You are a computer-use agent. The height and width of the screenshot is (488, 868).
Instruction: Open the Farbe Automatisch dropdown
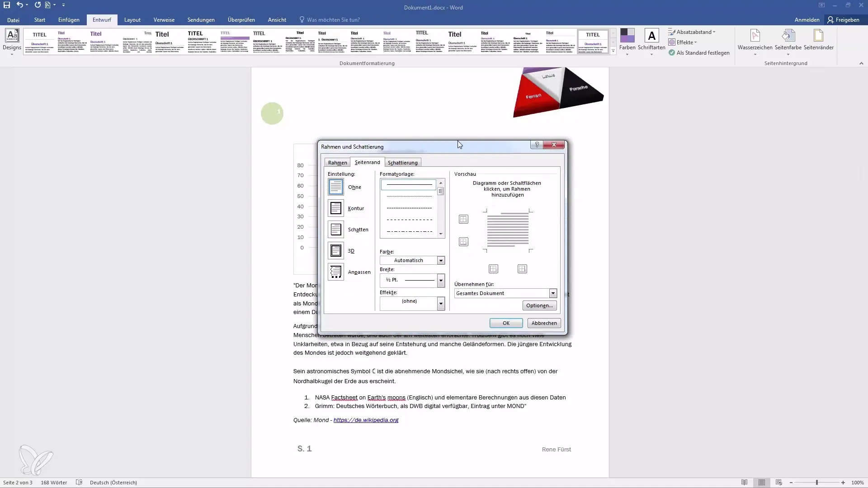tap(441, 260)
